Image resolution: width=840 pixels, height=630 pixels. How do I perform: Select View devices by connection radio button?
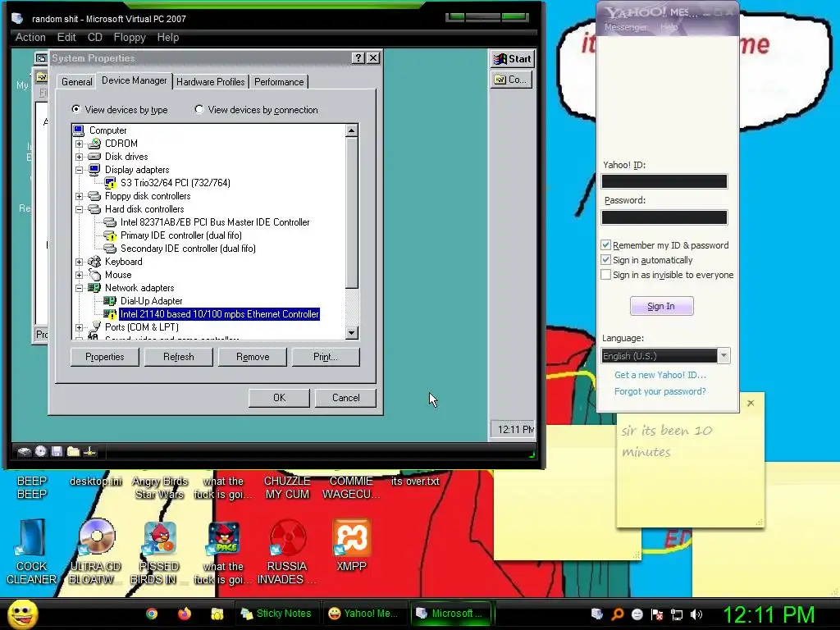(x=199, y=109)
